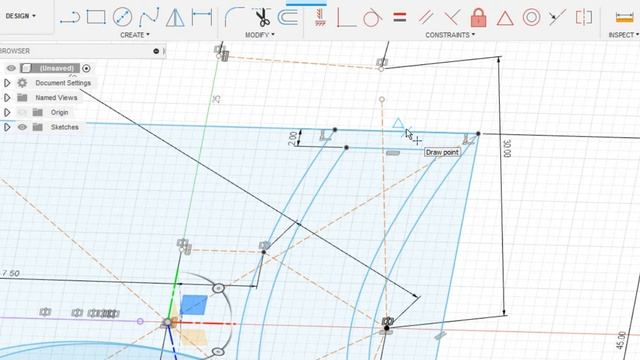Apply Tangent constraint
This screenshot has height=360, width=640.
372,18
